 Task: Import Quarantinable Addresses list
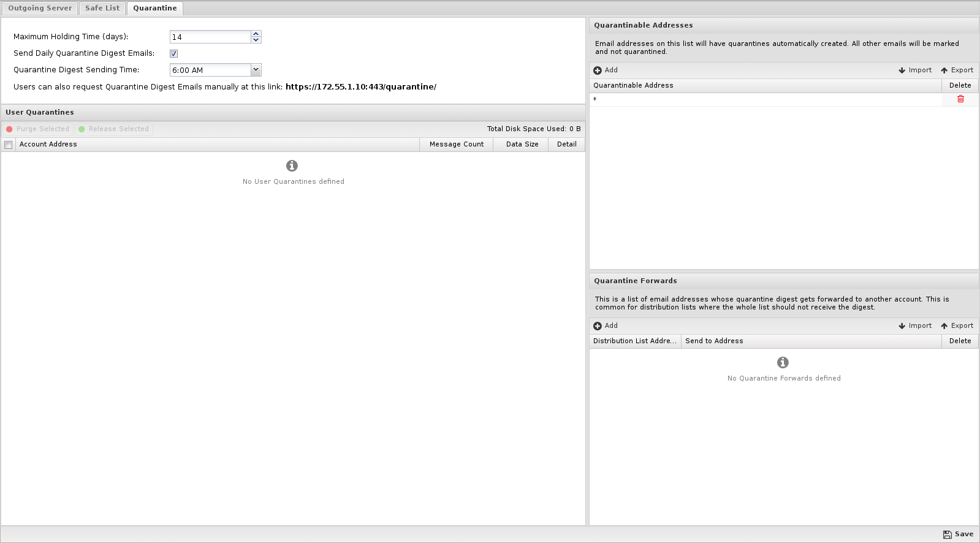915,70
